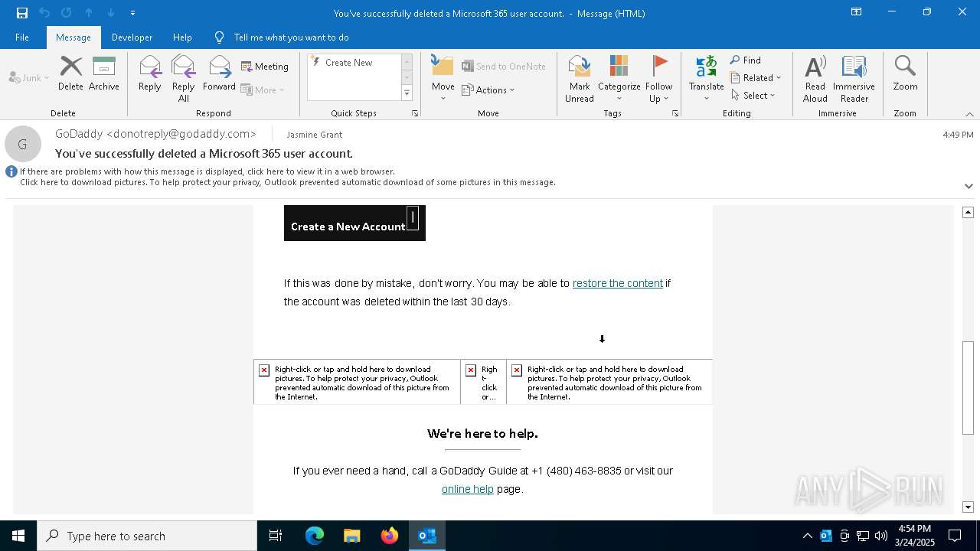Open the restore the content link

618,283
